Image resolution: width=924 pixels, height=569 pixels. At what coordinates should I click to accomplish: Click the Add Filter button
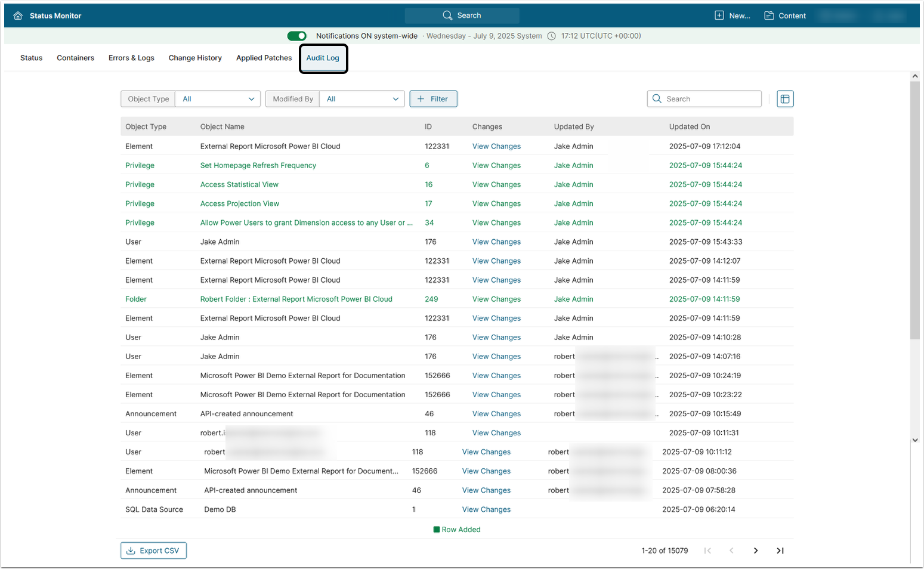(433, 99)
